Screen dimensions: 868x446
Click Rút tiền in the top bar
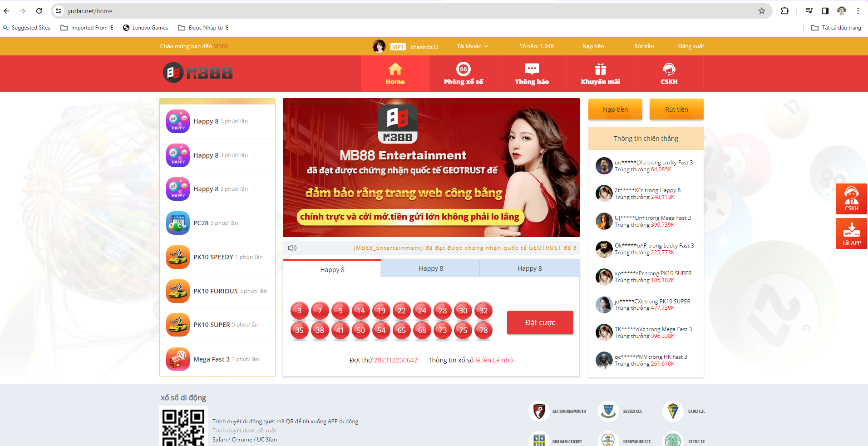pyautogui.click(x=644, y=46)
